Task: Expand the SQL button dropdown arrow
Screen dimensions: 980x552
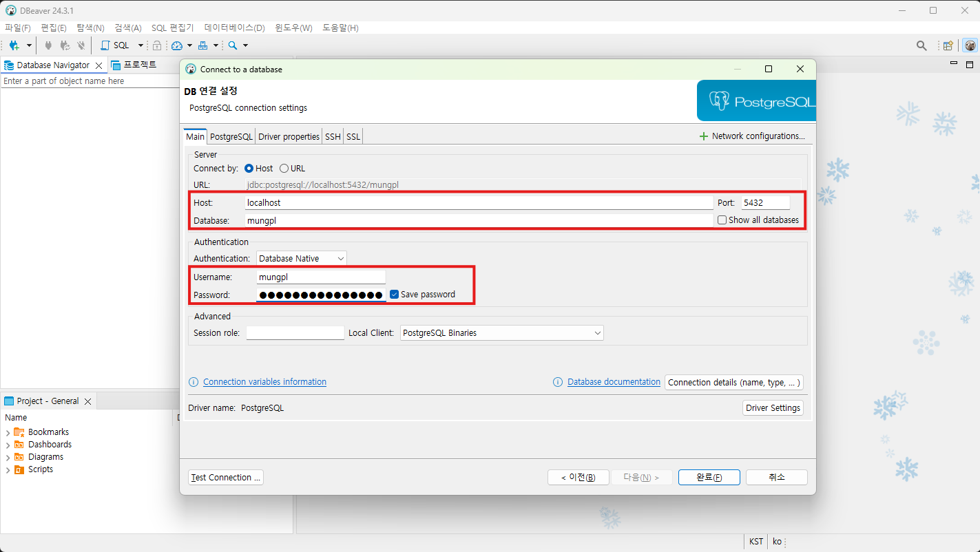Action: pos(140,45)
